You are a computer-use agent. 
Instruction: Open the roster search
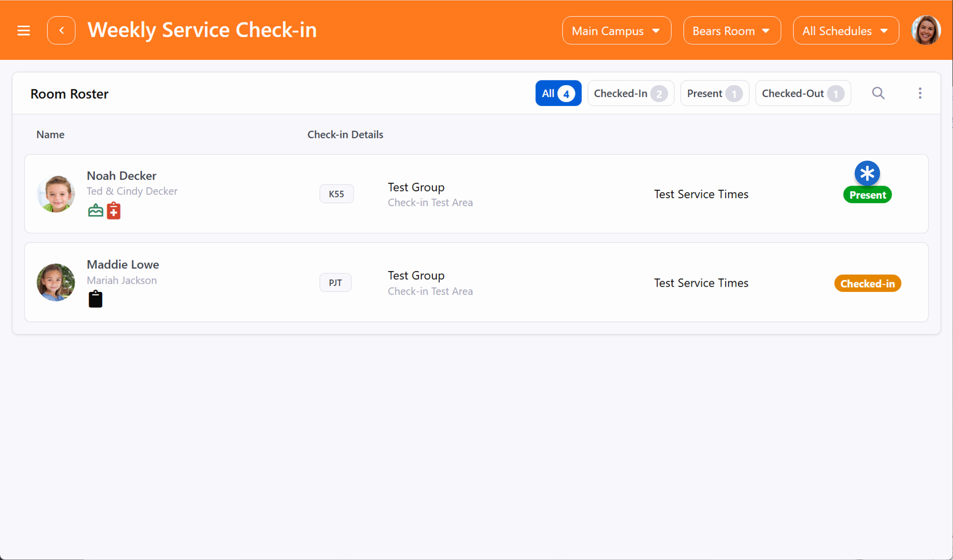point(878,93)
